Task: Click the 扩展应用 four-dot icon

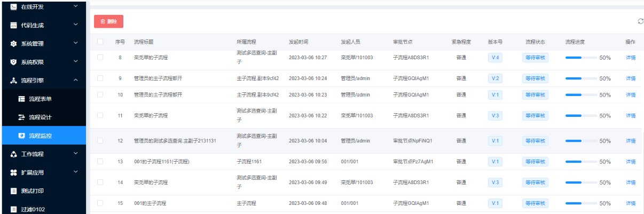Action: tap(14, 172)
